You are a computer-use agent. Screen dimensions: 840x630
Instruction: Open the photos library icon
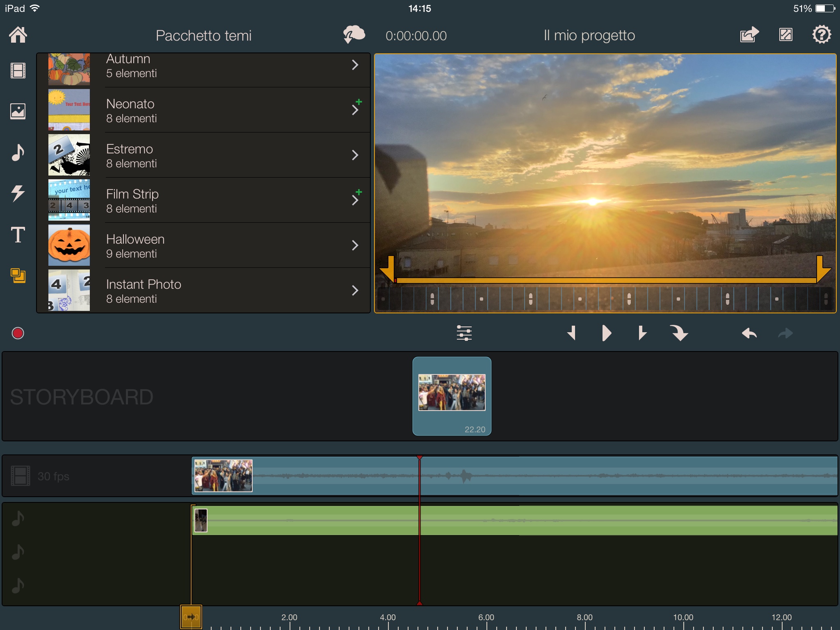[x=18, y=111]
